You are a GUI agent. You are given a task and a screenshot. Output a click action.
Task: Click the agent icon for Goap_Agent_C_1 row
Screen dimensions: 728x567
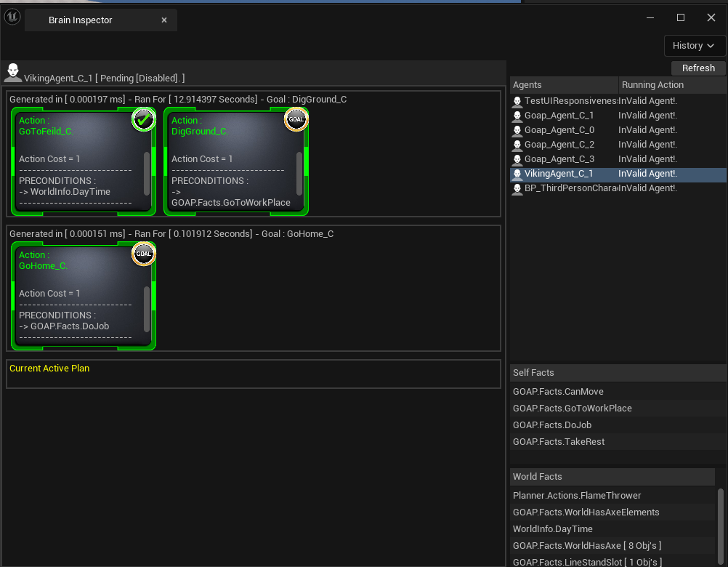(x=517, y=116)
